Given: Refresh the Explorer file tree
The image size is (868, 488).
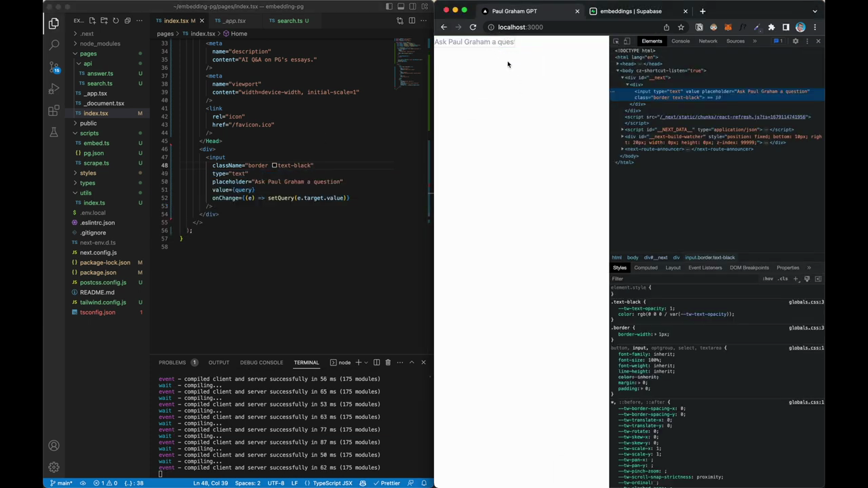Looking at the screenshot, I should [x=115, y=21].
